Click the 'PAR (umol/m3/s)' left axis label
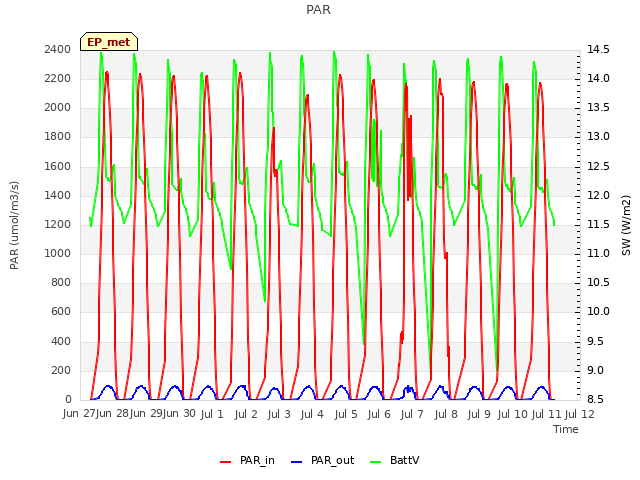The height and width of the screenshot is (480, 640). point(14,225)
